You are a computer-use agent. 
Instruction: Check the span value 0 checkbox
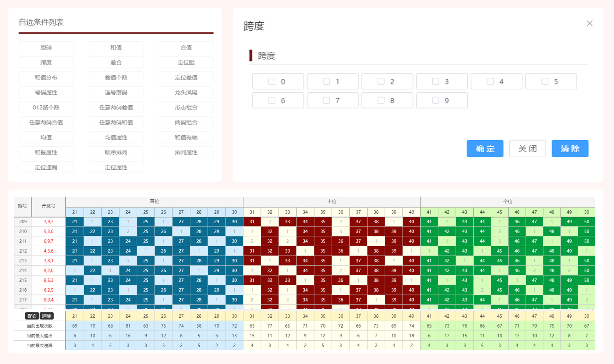[x=271, y=82]
